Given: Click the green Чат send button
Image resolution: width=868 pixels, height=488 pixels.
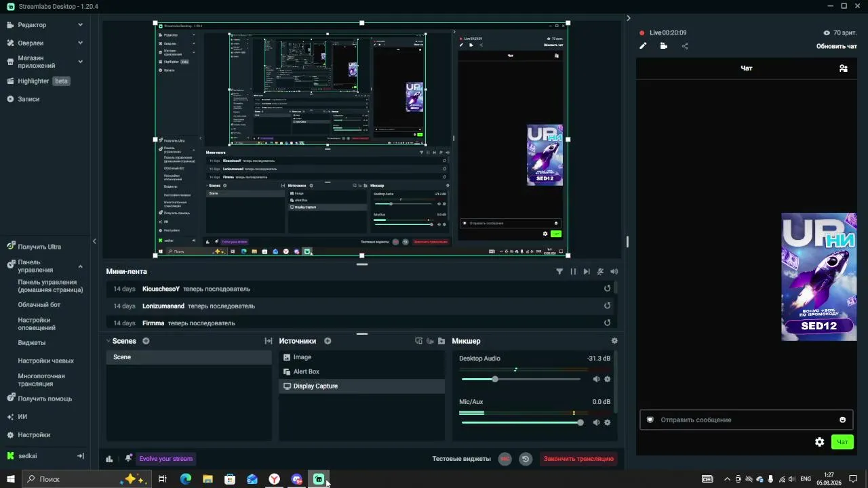Looking at the screenshot, I should (x=842, y=442).
